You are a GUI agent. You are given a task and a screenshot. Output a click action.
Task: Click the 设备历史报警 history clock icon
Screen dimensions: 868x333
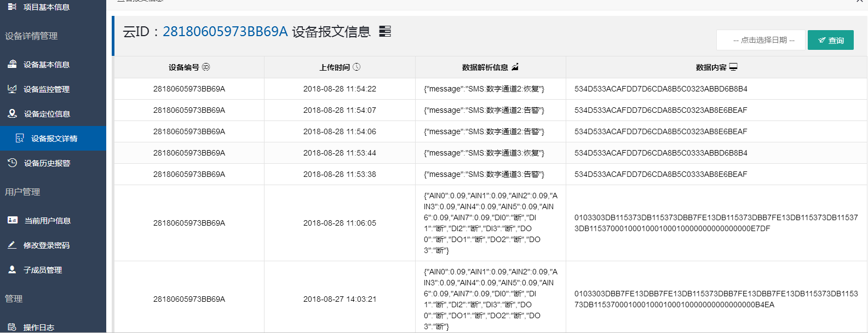pyautogui.click(x=12, y=163)
